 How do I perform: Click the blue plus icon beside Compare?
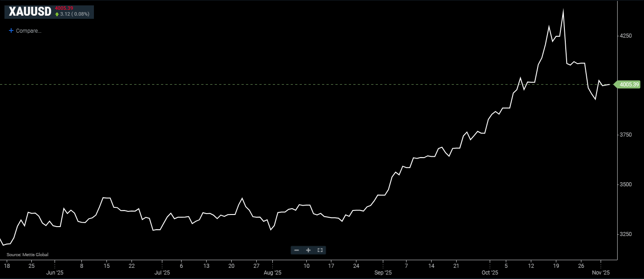11,31
